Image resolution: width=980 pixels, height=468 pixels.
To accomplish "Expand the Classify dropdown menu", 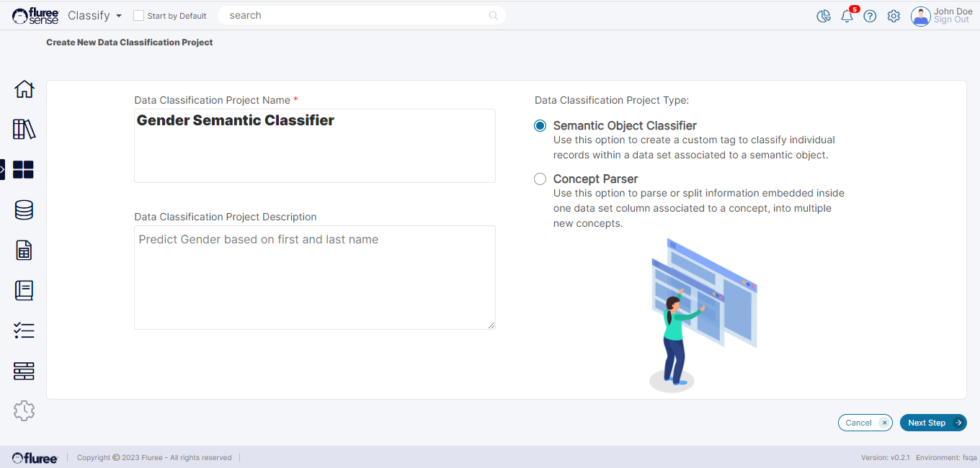I will pos(95,16).
